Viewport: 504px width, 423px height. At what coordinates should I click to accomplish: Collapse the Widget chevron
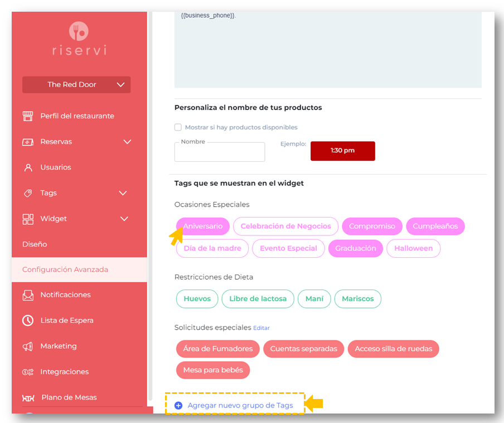click(124, 219)
